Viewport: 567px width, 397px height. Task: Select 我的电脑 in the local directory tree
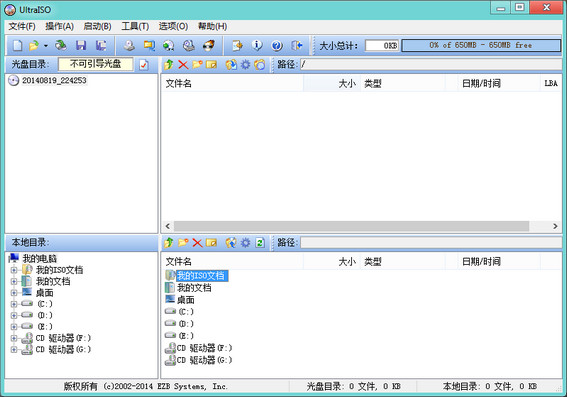39,259
